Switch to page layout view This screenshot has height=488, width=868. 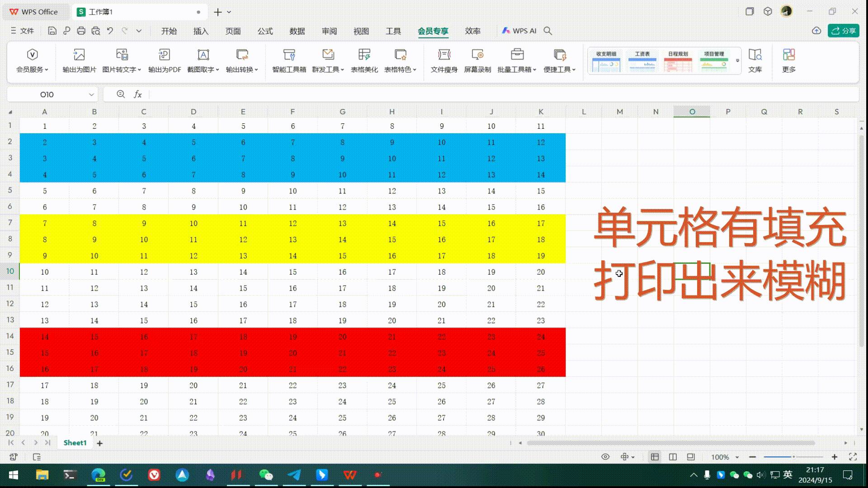[x=691, y=457]
